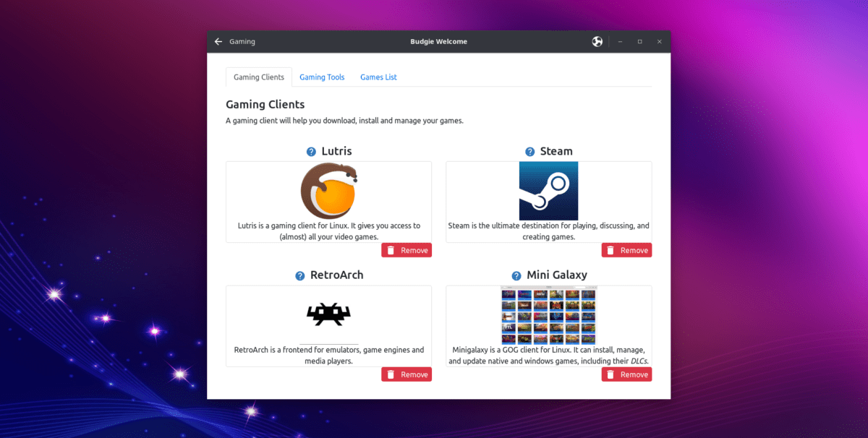Screen dimensions: 868x438
Task: Click the RetroArch help question mark icon
Action: [x=299, y=275]
